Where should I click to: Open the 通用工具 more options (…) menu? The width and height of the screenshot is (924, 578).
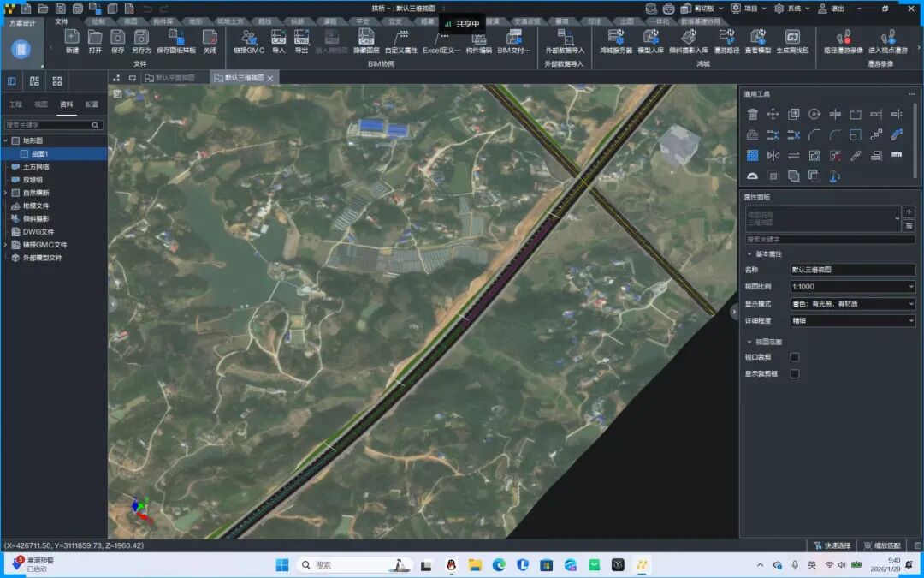(912, 94)
